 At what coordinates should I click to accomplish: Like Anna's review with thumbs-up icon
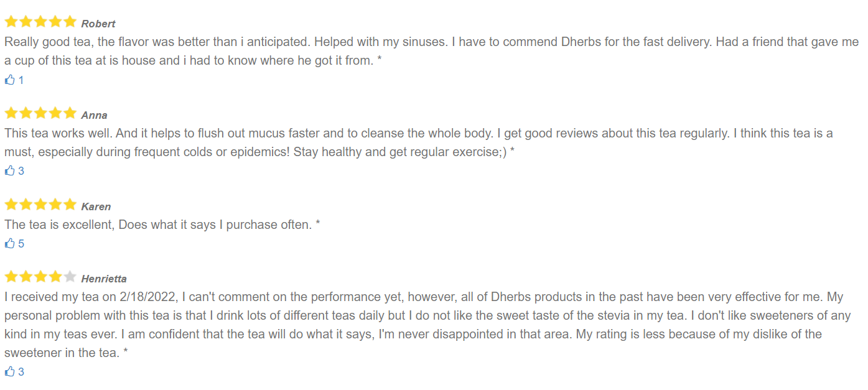click(x=9, y=170)
